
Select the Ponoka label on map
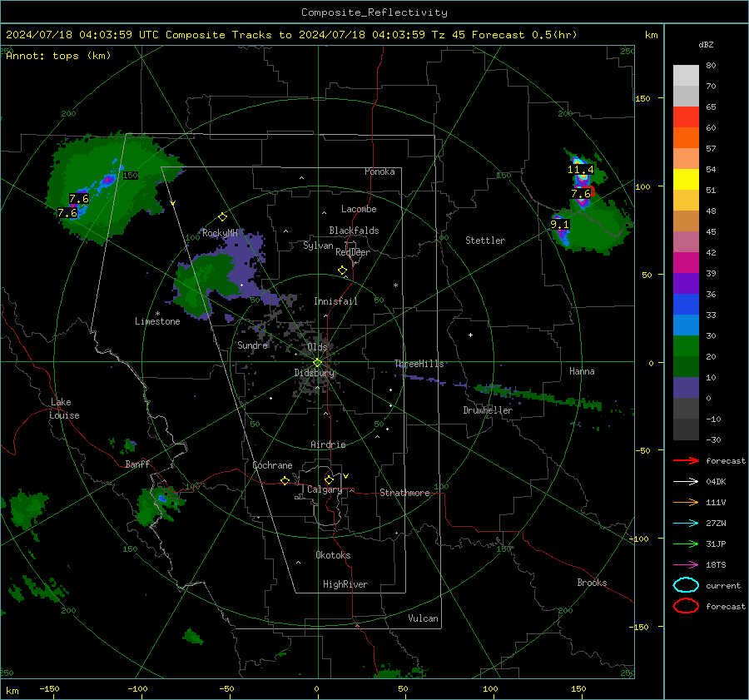[379, 171]
